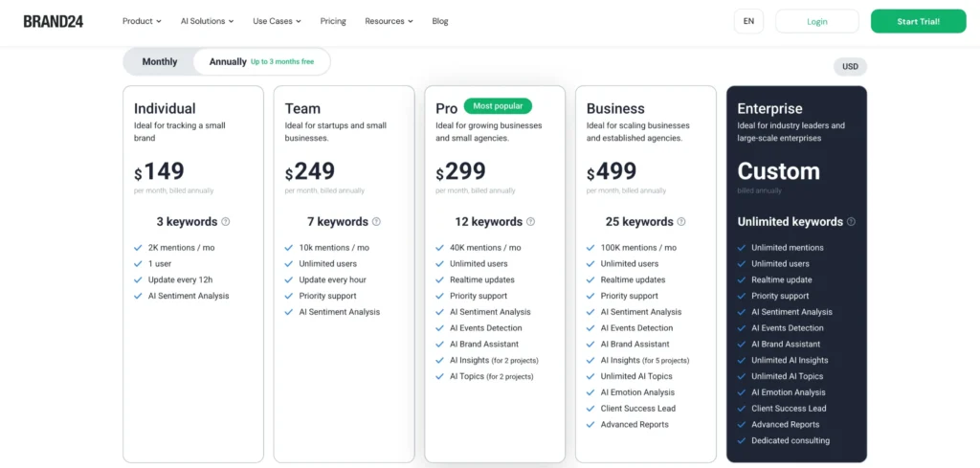The height and width of the screenshot is (468, 980).
Task: Open the USD currency selector
Action: point(850,66)
